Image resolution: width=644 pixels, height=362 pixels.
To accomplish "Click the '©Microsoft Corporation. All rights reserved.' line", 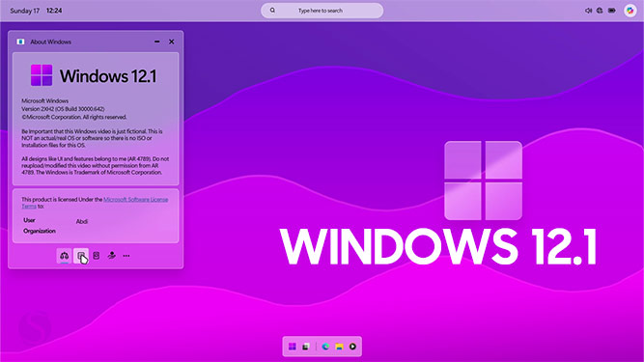I will pyautogui.click(x=74, y=117).
